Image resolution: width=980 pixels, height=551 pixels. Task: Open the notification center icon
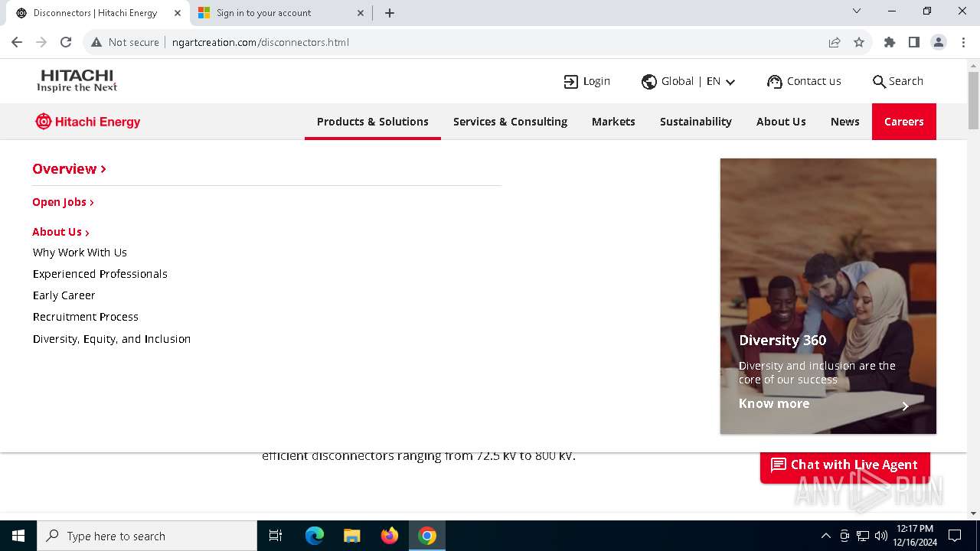coord(955,536)
